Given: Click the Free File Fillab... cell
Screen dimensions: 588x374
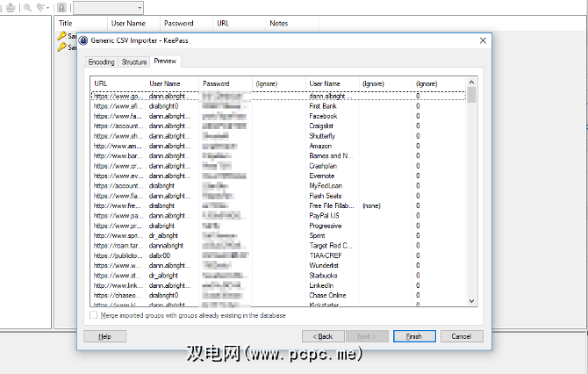Looking at the screenshot, I should click(332, 205).
